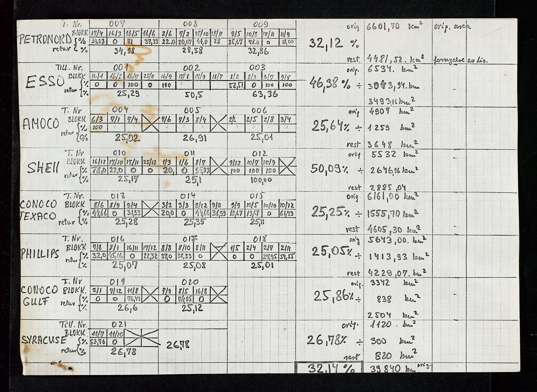Click the 50,09% value for Shell
This screenshot has width=537, height=392.
pos(330,168)
